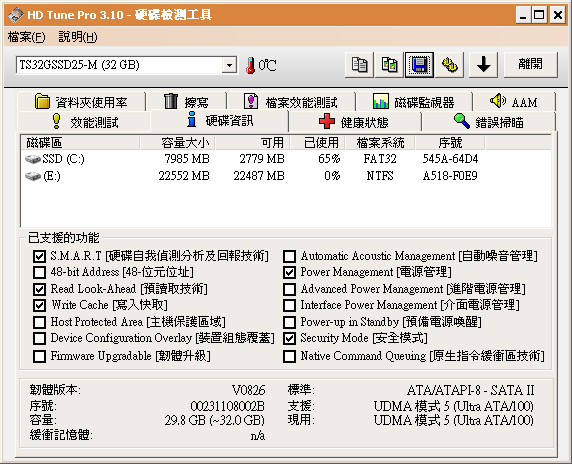Viewport: 572px width, 464px height.
Task: Click the 已使用 column header
Action: [318, 143]
